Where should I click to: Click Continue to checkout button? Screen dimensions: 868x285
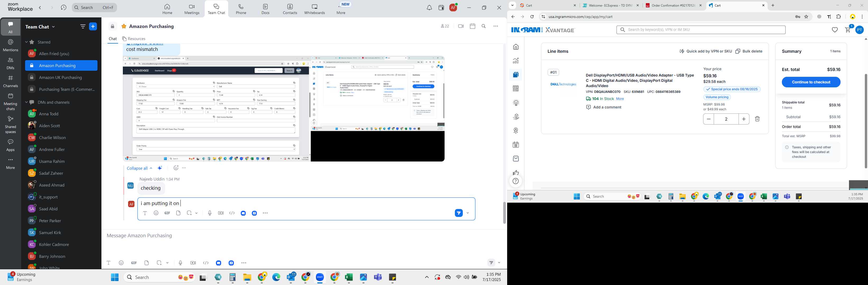point(811,82)
